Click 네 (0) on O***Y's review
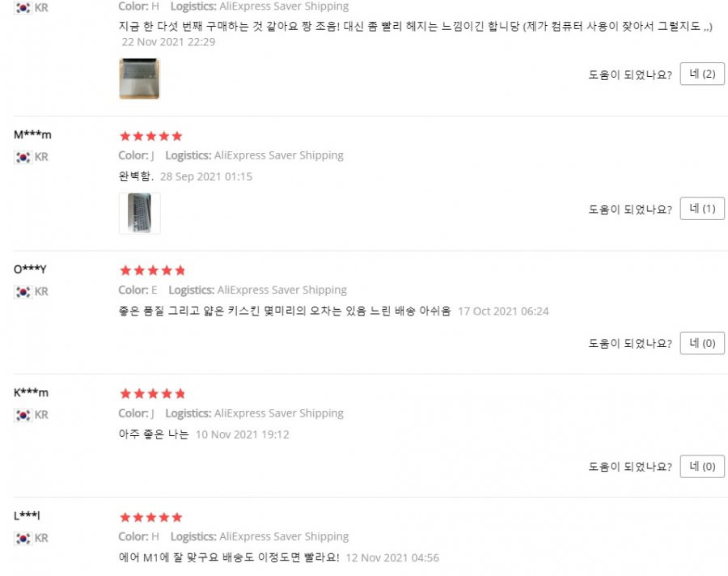Viewport: 728px width, 576px height. (702, 343)
